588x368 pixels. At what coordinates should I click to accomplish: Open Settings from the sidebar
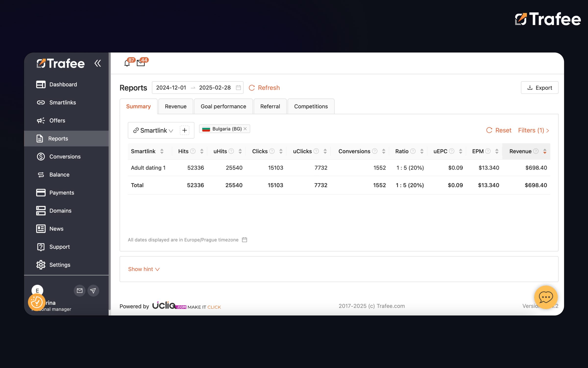[x=66, y=265]
